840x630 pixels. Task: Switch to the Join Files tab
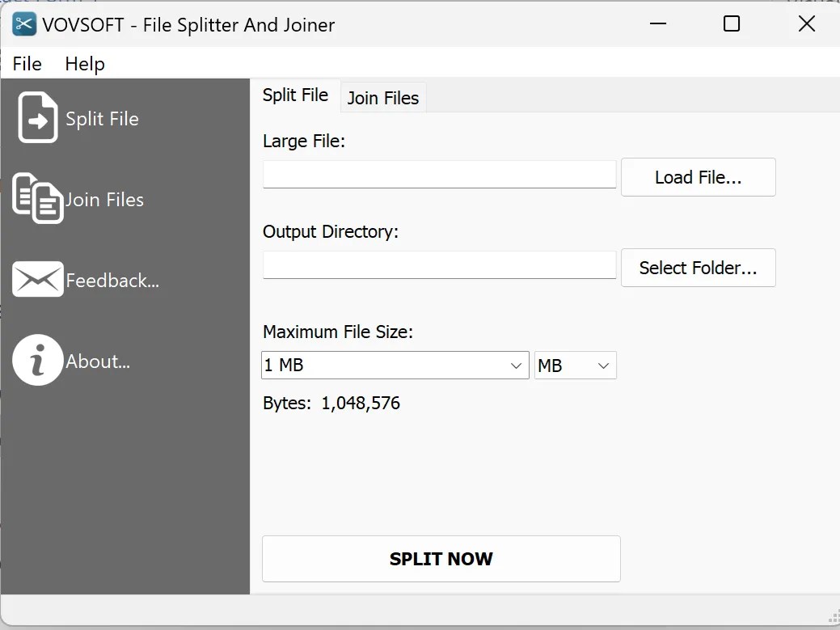pyautogui.click(x=382, y=97)
